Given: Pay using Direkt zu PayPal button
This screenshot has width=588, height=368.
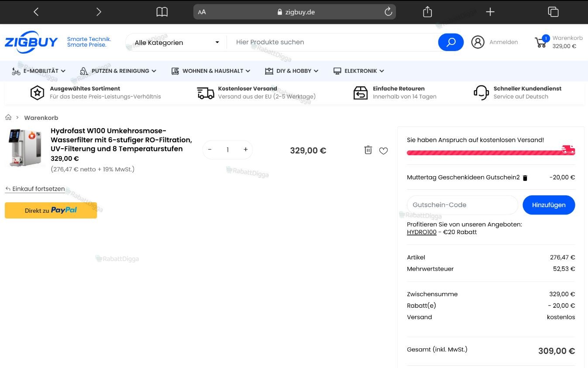Looking at the screenshot, I should (x=51, y=210).
